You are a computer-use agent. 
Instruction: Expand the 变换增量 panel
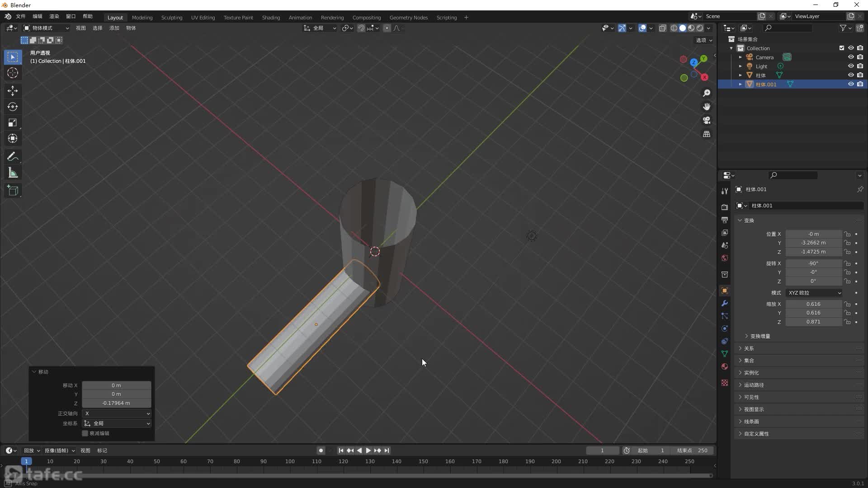(760, 336)
